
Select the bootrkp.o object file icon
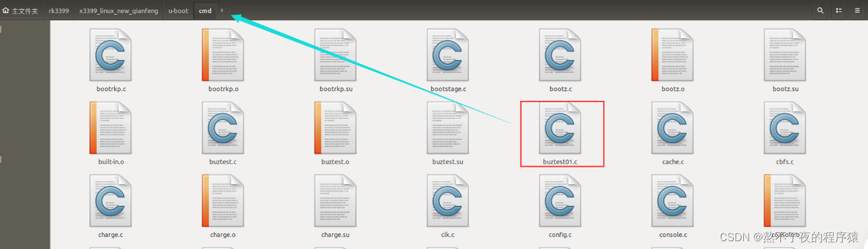(223, 55)
